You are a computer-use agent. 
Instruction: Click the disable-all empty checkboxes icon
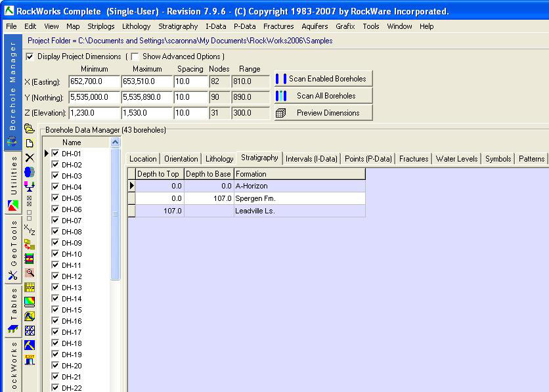pos(30,215)
